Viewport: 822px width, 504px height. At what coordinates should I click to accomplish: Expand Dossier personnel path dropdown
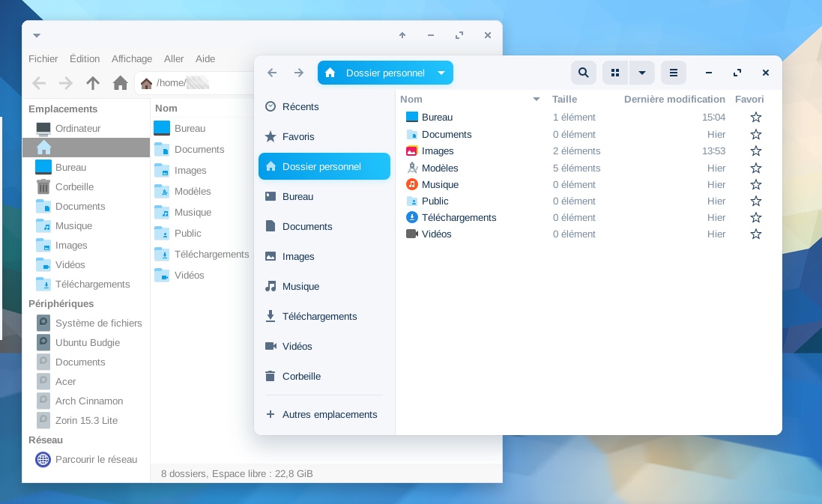coord(441,73)
